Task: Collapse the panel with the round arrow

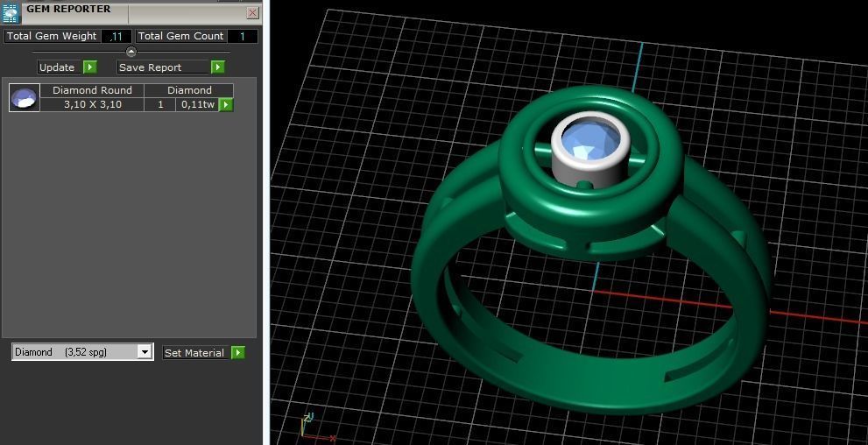Action: pyautogui.click(x=131, y=52)
